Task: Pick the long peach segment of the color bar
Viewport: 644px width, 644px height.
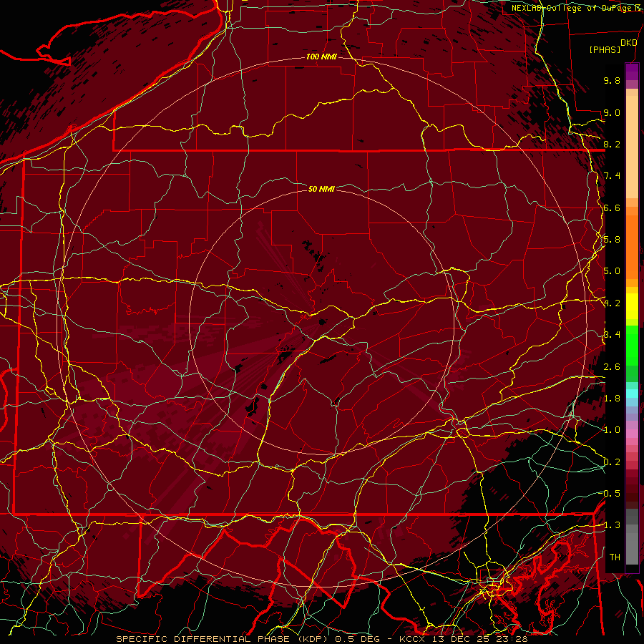Action: pos(632,148)
